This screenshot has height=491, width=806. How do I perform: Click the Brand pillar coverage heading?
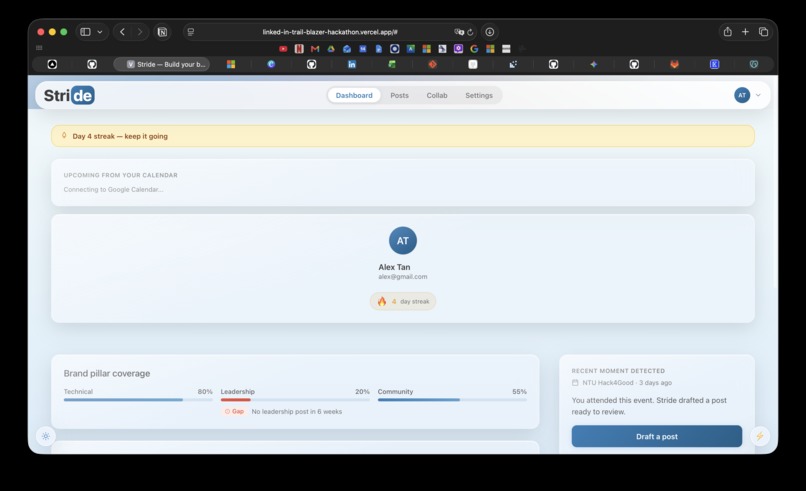(x=107, y=373)
